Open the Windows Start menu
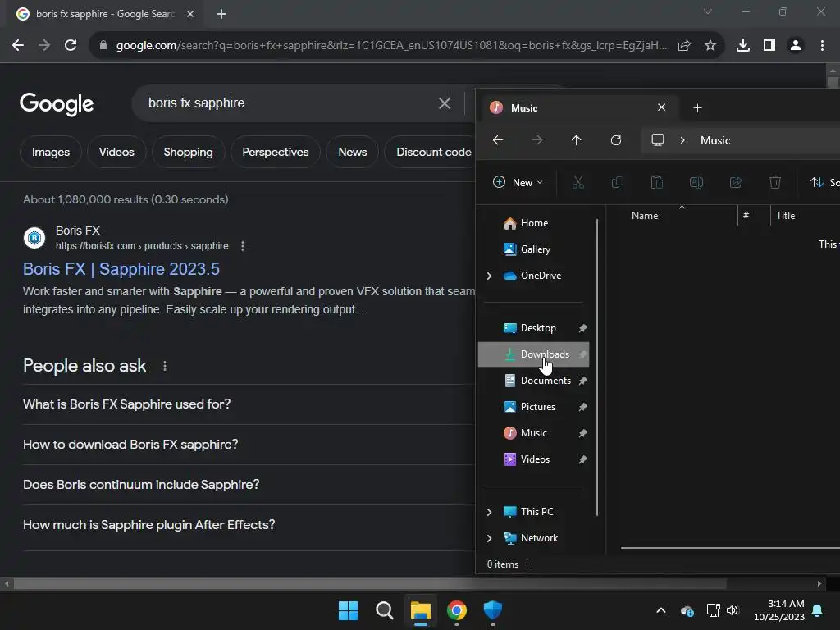This screenshot has height=630, width=840. [348, 610]
